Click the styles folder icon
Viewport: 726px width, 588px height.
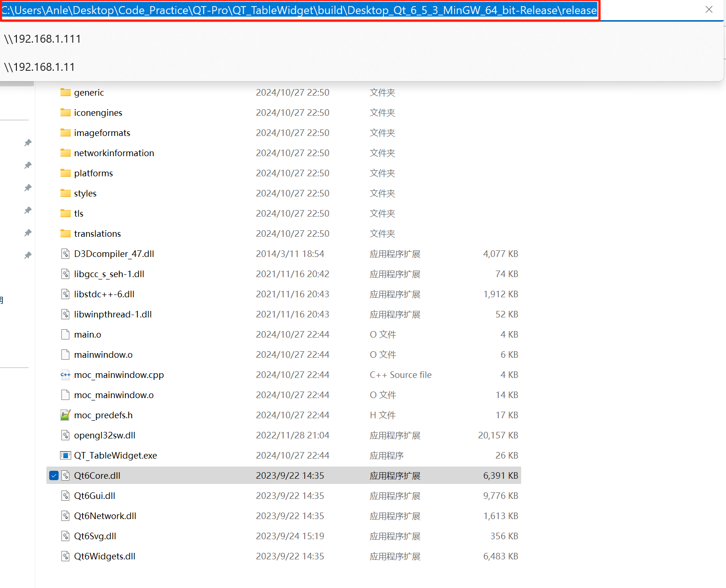pos(66,193)
